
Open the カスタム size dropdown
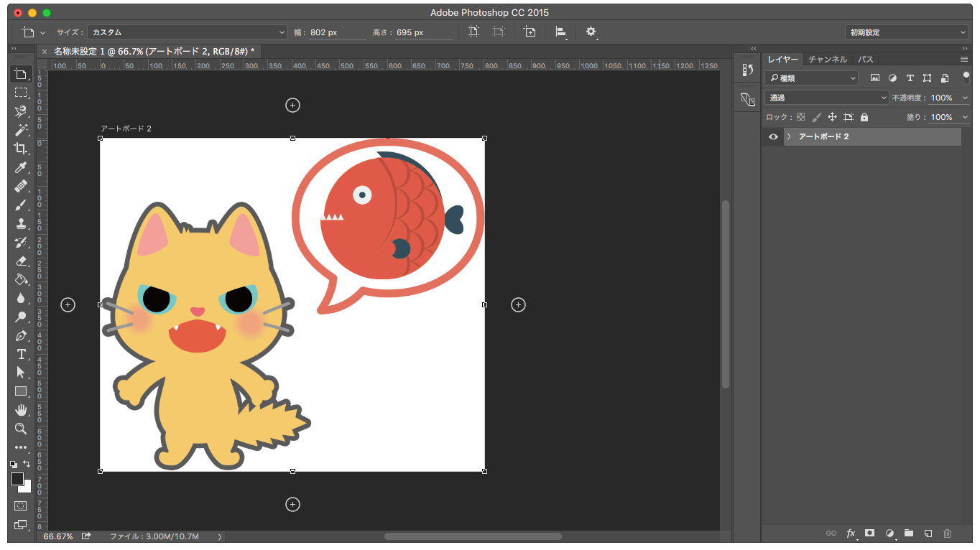[x=188, y=32]
